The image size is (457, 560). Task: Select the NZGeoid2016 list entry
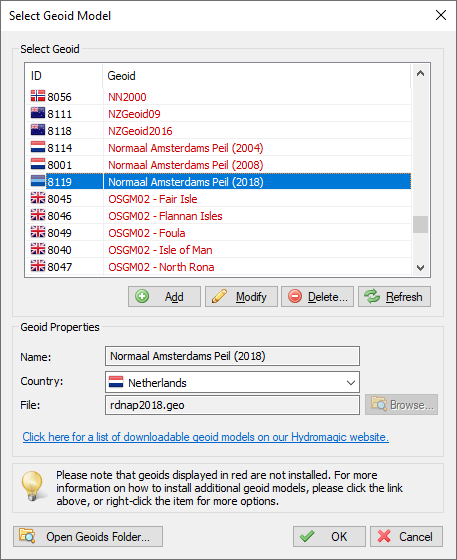pos(219,131)
